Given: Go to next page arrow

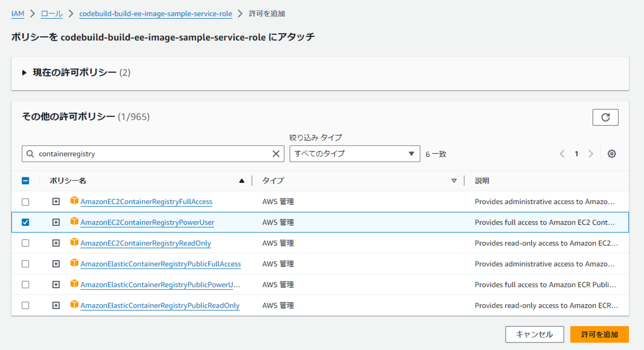Looking at the screenshot, I should [591, 154].
